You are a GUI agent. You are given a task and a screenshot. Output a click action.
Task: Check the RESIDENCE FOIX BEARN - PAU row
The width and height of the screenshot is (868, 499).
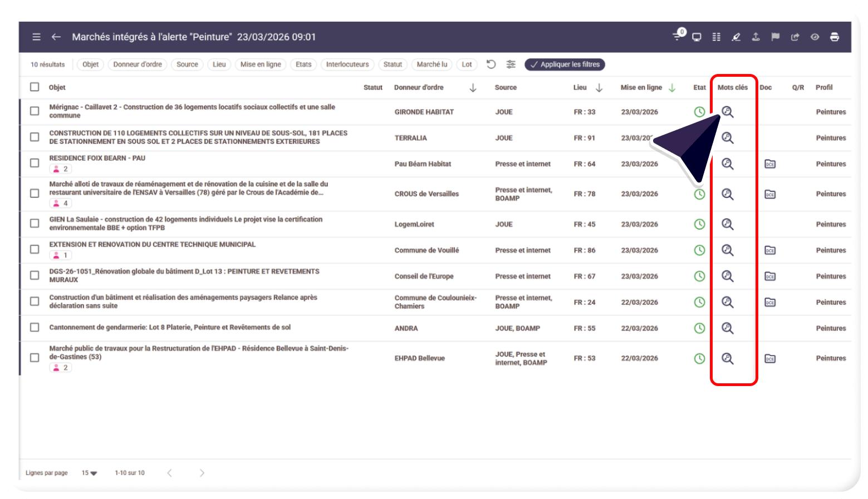(35, 163)
